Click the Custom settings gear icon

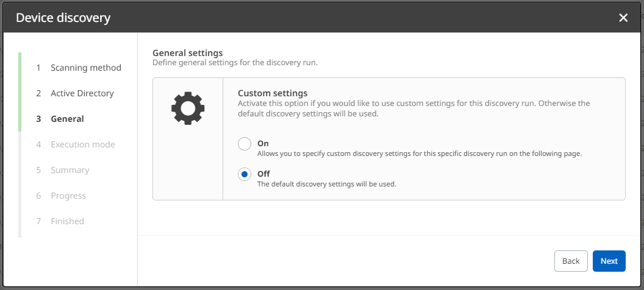point(188,108)
